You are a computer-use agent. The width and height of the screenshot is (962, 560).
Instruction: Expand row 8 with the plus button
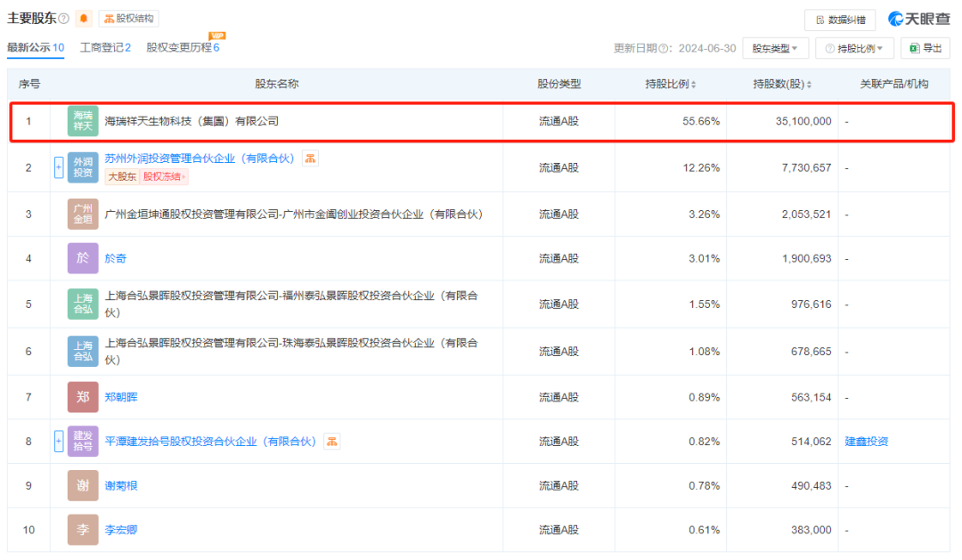pyautogui.click(x=59, y=441)
